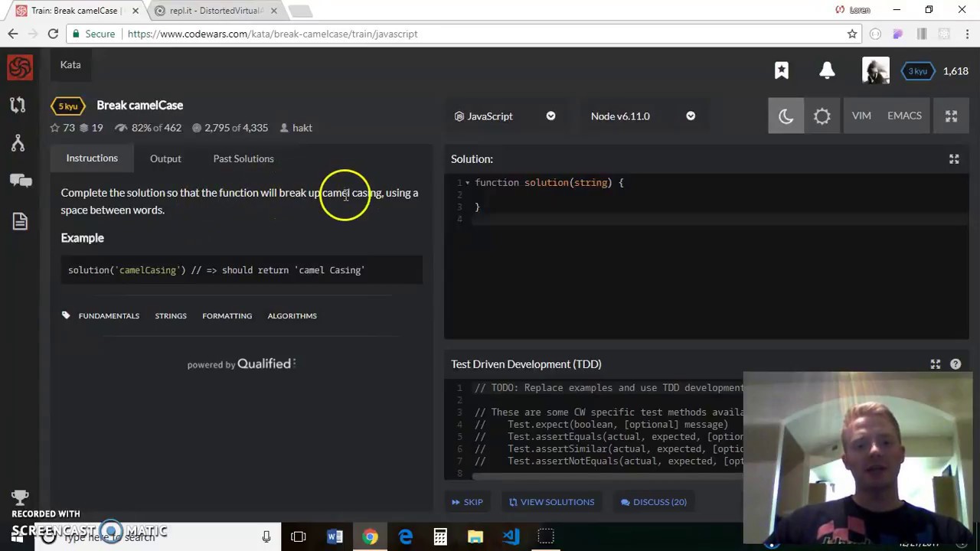The height and width of the screenshot is (551, 980).
Task: Click the bookmark star icon in header
Action: click(x=781, y=70)
